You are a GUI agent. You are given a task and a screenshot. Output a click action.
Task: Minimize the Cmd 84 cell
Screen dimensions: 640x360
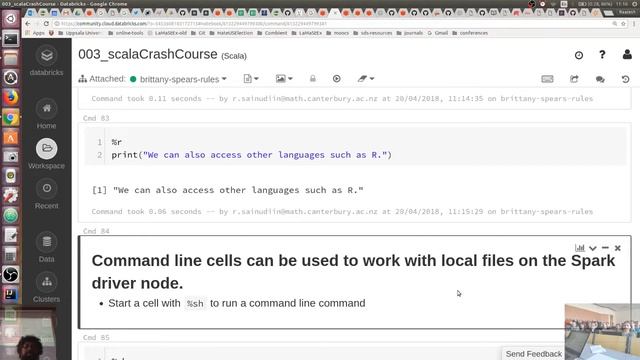click(x=605, y=248)
